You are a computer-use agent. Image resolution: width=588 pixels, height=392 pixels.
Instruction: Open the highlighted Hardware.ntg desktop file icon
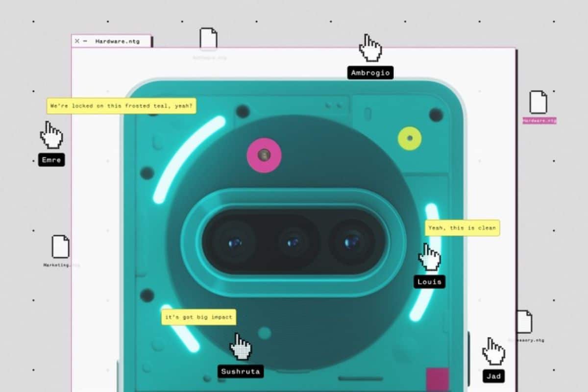point(538,103)
